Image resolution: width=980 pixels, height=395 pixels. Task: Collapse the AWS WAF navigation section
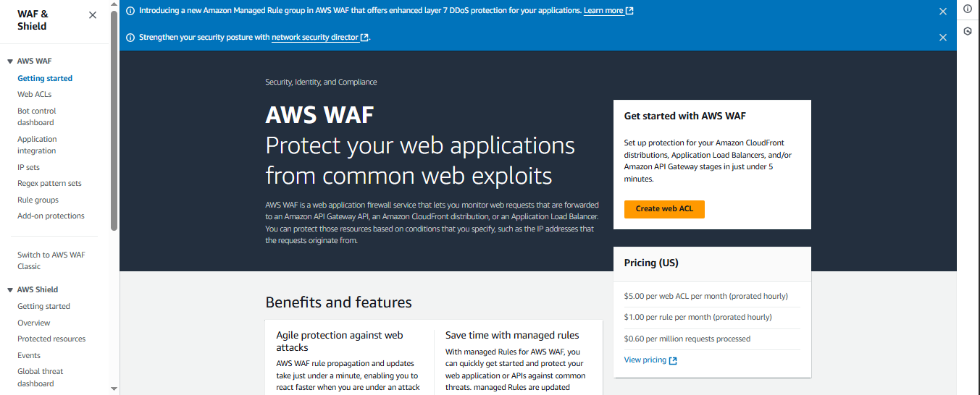[x=10, y=61]
